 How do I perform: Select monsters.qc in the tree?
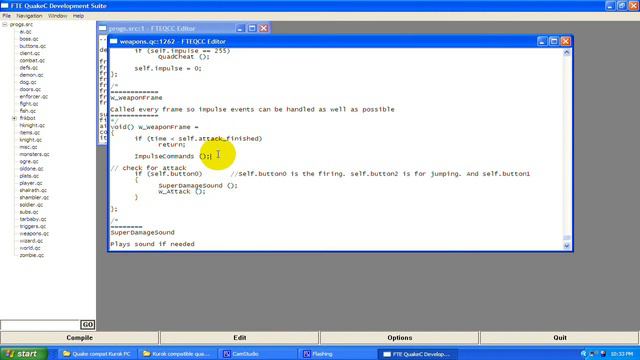34,154
